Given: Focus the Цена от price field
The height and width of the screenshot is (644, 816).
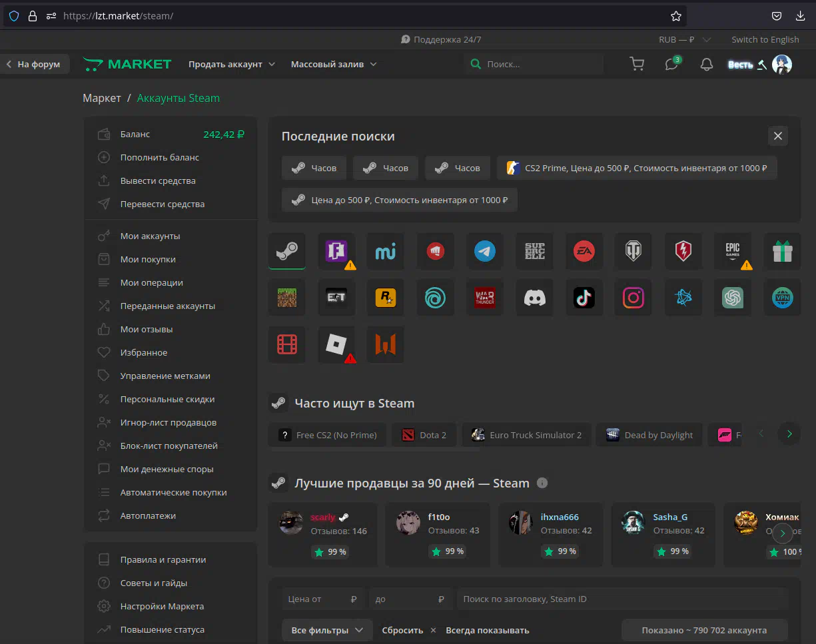Looking at the screenshot, I should pos(324,599).
